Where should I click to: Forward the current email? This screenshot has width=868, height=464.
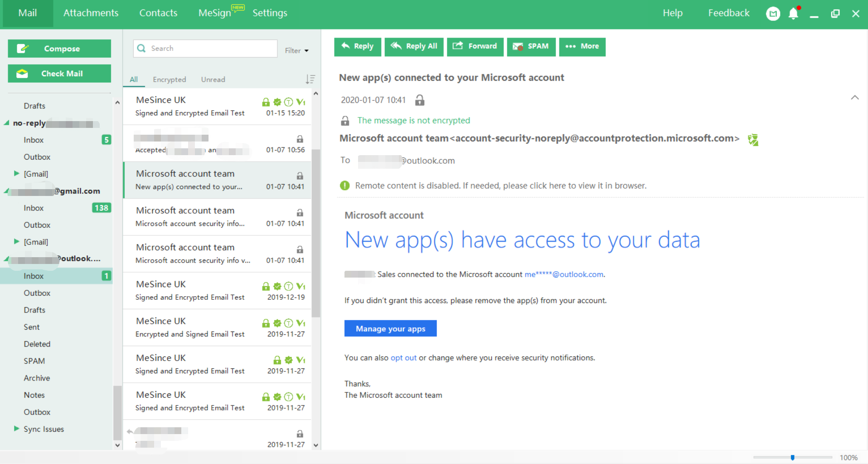click(x=475, y=47)
